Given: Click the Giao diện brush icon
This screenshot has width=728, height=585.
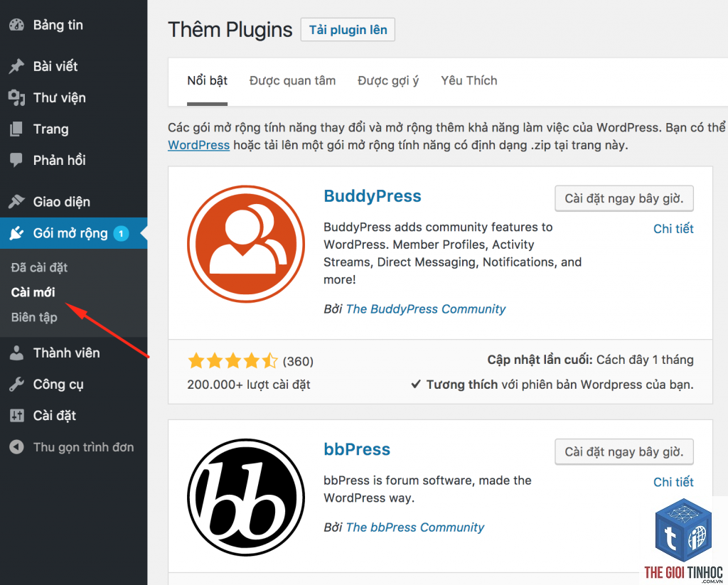Looking at the screenshot, I should coord(16,201).
